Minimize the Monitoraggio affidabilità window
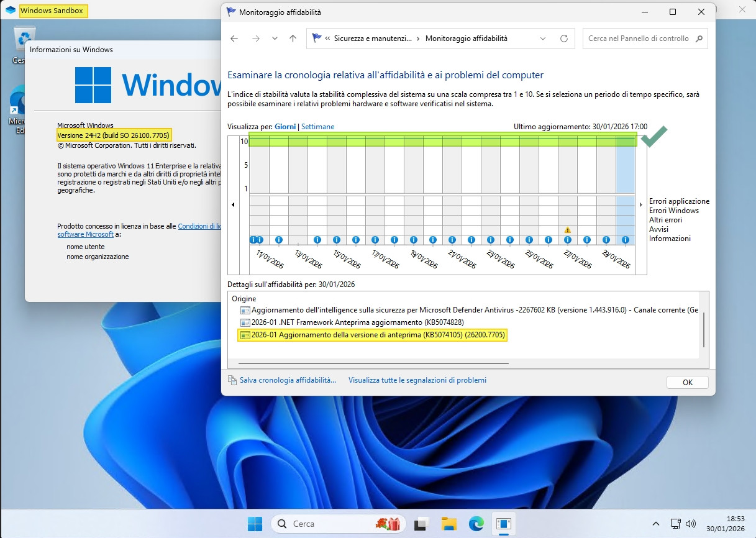The image size is (756, 538). pyautogui.click(x=644, y=12)
